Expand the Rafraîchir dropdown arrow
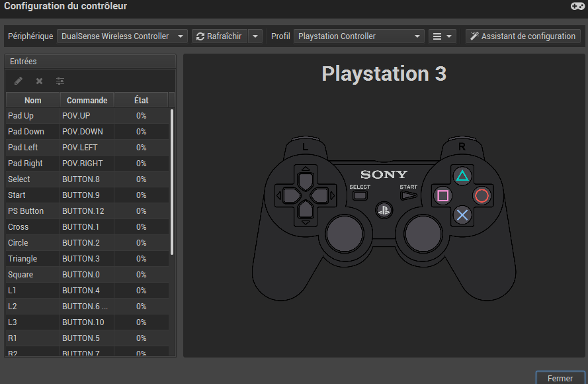This screenshot has width=588, height=384. click(255, 36)
